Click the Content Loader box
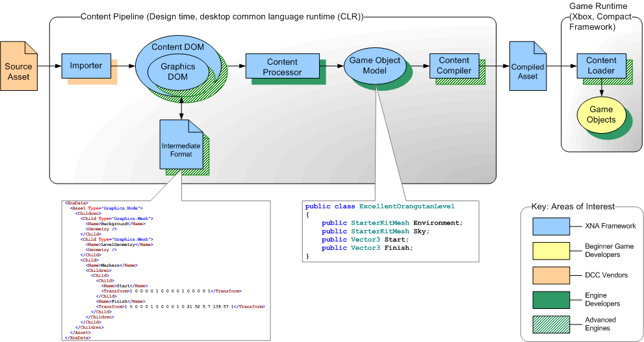This screenshot has height=342, width=644. coord(601,66)
